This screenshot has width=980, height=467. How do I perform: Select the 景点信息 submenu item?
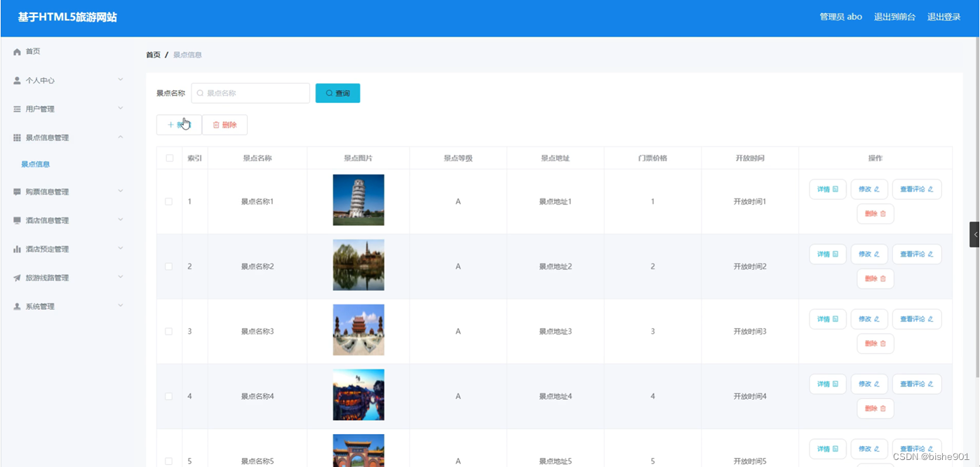point(36,165)
